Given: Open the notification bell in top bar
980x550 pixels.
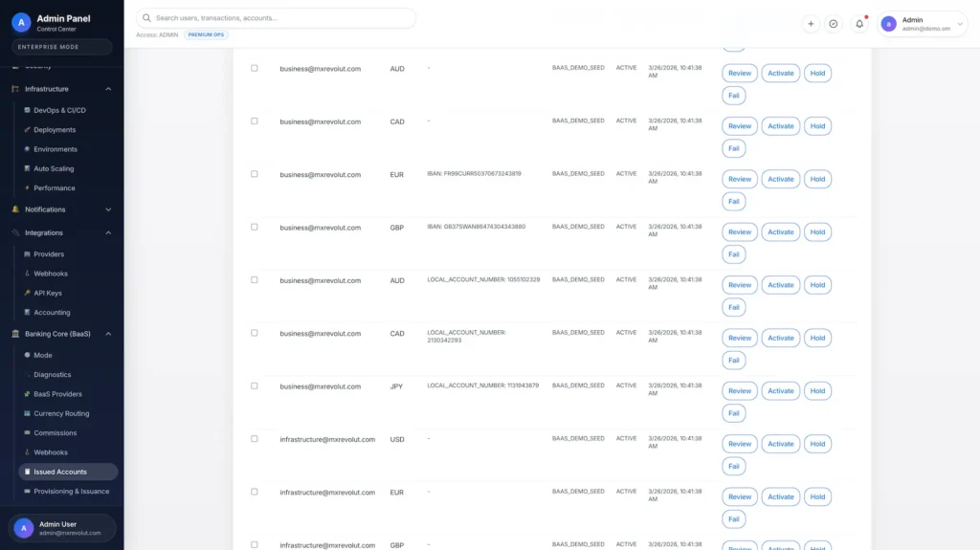Looking at the screenshot, I should pos(859,24).
